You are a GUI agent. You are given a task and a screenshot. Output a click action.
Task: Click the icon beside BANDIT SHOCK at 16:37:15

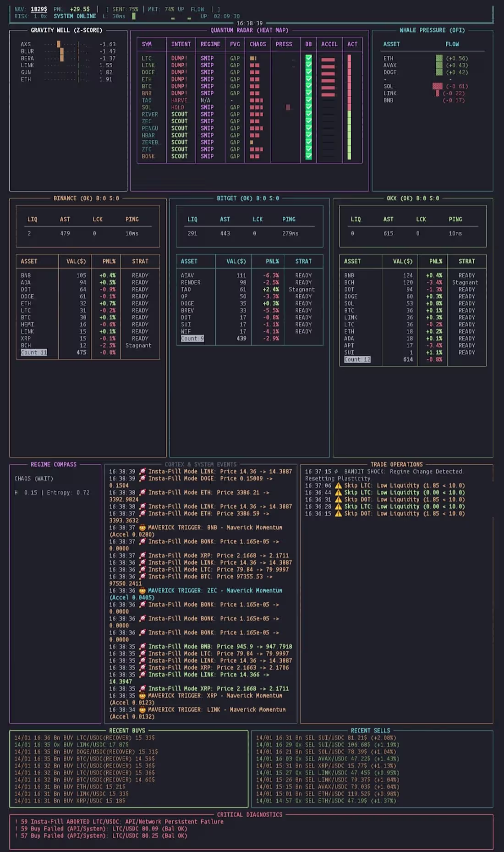click(336, 472)
